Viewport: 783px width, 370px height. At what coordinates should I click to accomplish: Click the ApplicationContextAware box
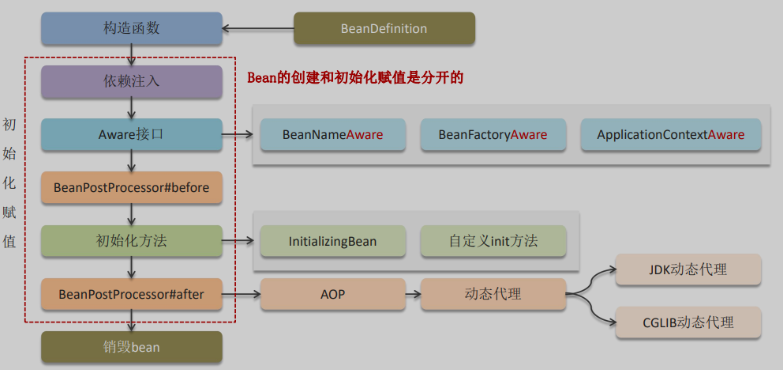[x=671, y=134]
